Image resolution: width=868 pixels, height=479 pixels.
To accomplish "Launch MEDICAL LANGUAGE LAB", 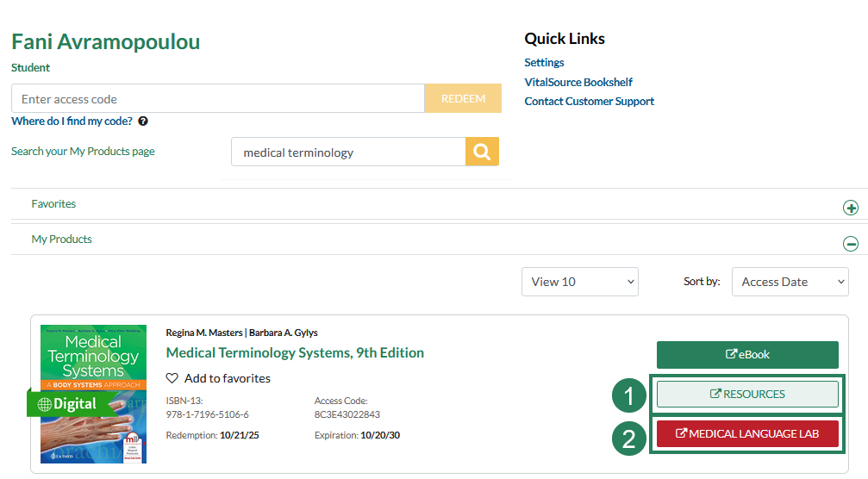I will tap(747, 433).
